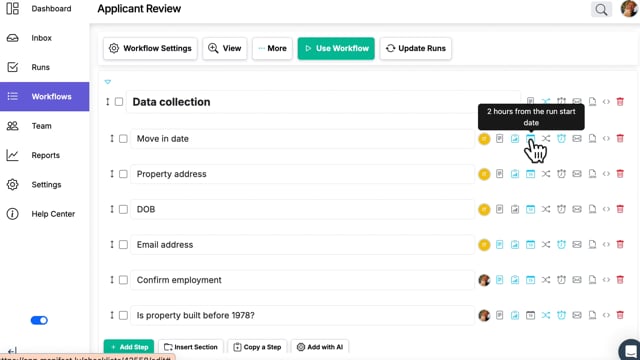Open email notification for Property address step
Image resolution: width=640 pixels, height=360 pixels.
coord(577,174)
